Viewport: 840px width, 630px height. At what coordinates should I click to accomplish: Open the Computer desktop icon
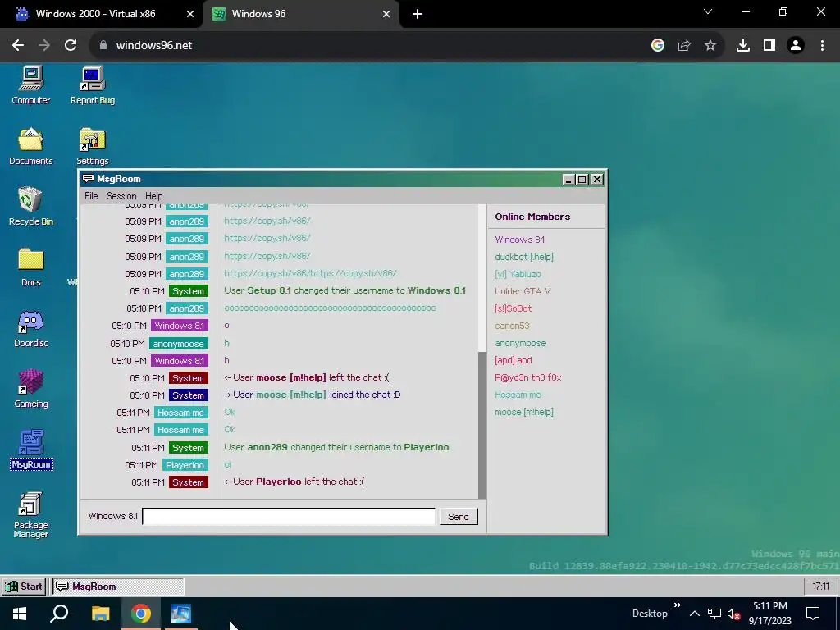pos(31,84)
